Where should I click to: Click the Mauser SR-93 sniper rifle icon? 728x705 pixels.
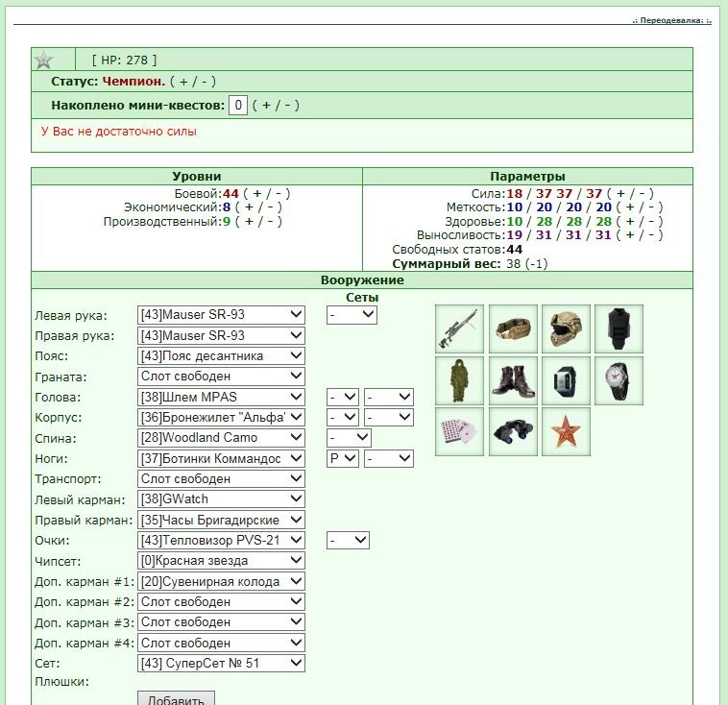coord(459,328)
